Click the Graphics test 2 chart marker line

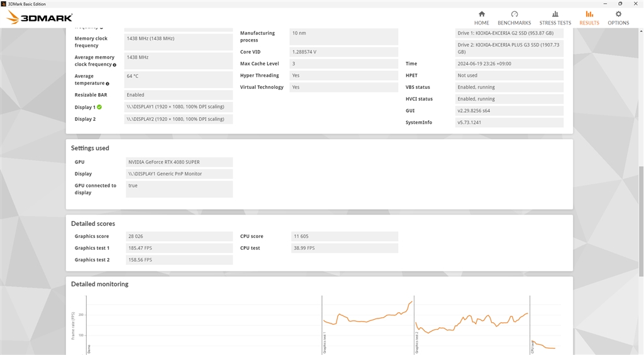click(x=414, y=325)
